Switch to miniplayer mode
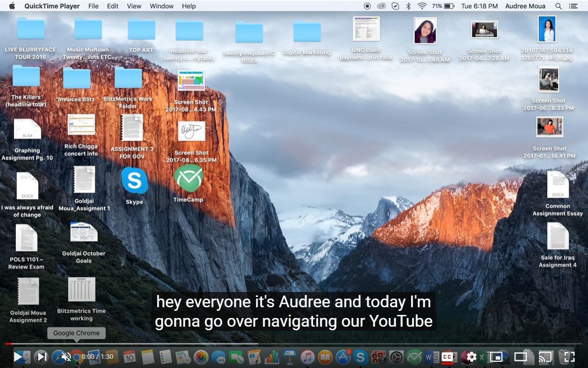588x368 pixels. pos(496,357)
